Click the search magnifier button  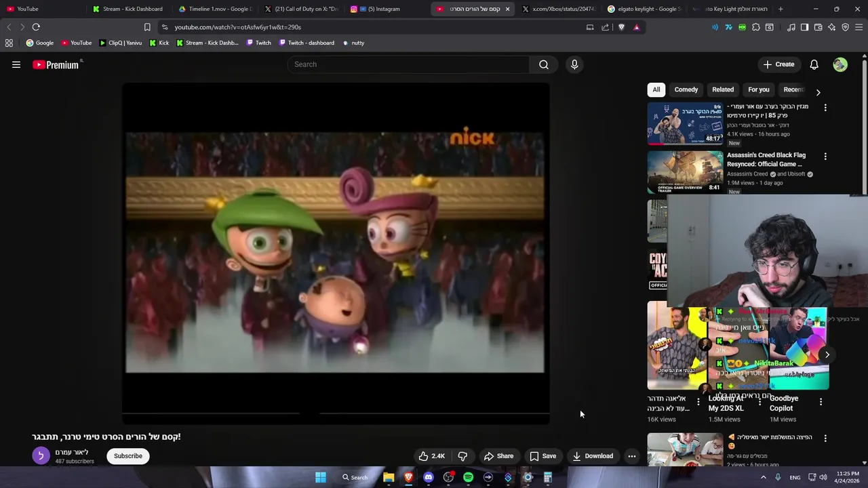click(544, 64)
